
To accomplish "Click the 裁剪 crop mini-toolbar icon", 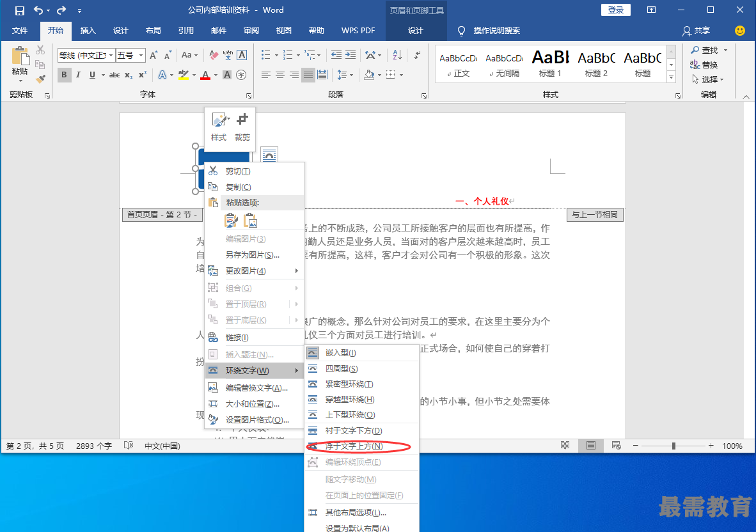I will pos(242,126).
